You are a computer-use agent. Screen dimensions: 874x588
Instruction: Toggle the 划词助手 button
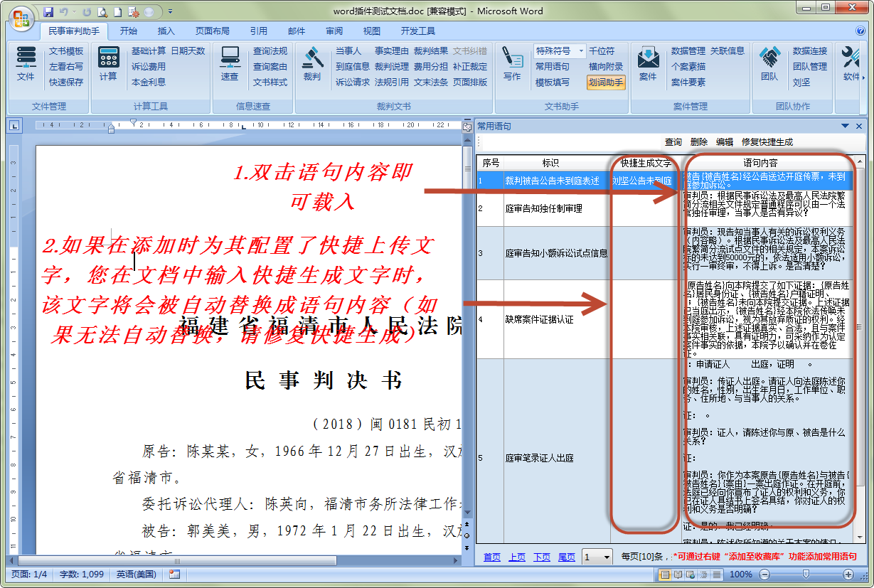[606, 82]
